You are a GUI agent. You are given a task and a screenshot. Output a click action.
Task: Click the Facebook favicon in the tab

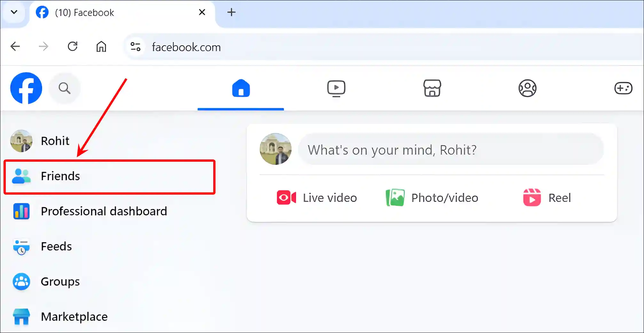tap(42, 13)
